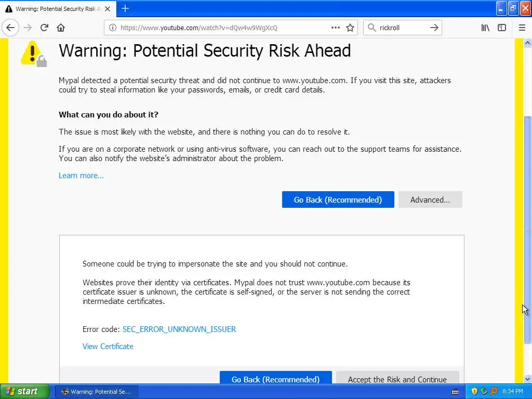Open a new tab with plus

[125, 8]
